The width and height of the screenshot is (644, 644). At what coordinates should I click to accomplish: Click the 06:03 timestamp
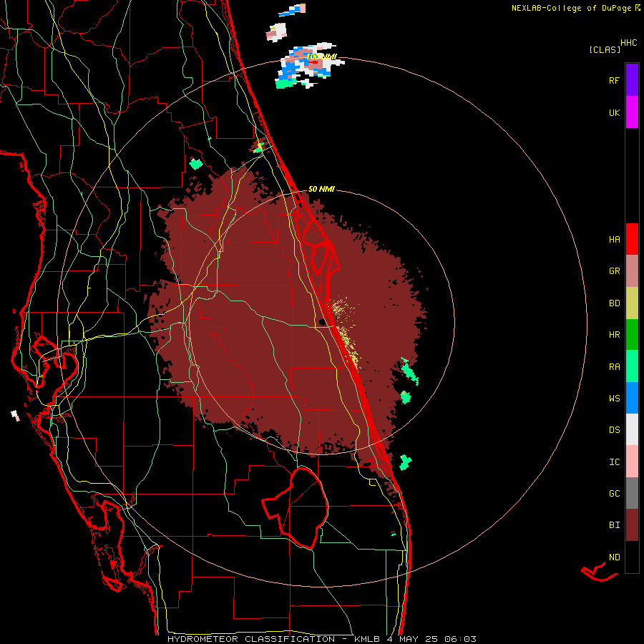tap(460, 639)
